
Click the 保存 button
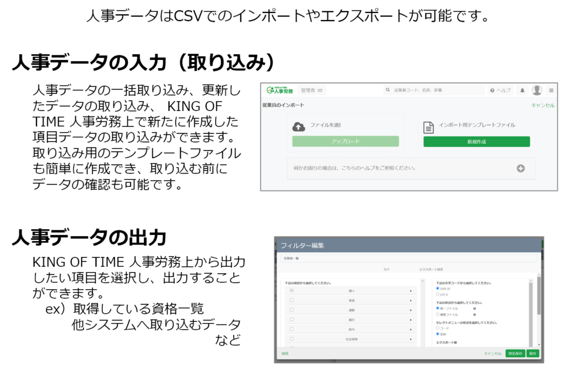[533, 353]
